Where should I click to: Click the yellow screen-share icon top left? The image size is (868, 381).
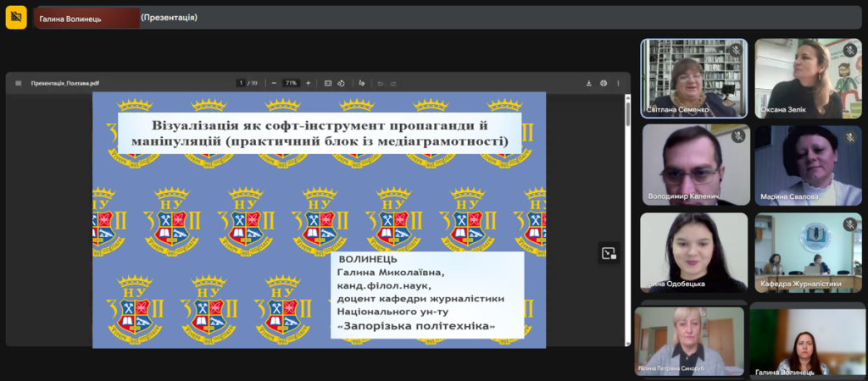pyautogui.click(x=16, y=18)
